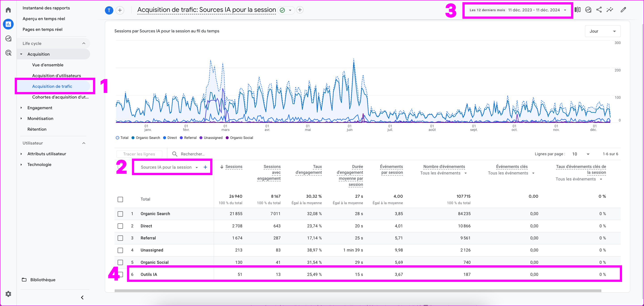Open the Home icon in left rail
Viewport: 644px width, 306px height.
pyautogui.click(x=8, y=10)
